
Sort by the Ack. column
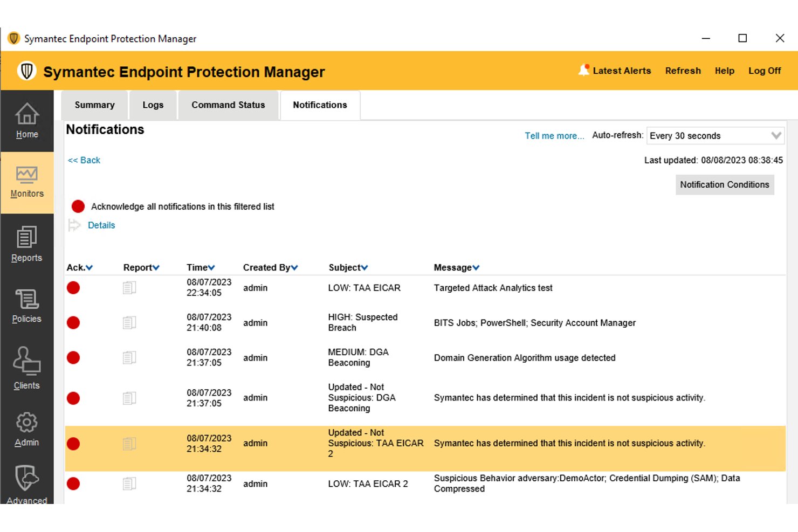pyautogui.click(x=80, y=267)
